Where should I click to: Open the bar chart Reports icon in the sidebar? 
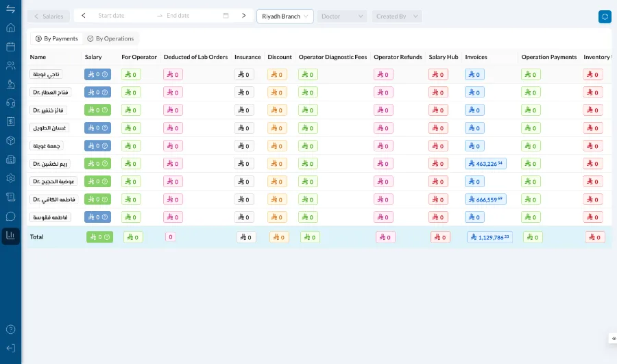pyautogui.click(x=10, y=235)
